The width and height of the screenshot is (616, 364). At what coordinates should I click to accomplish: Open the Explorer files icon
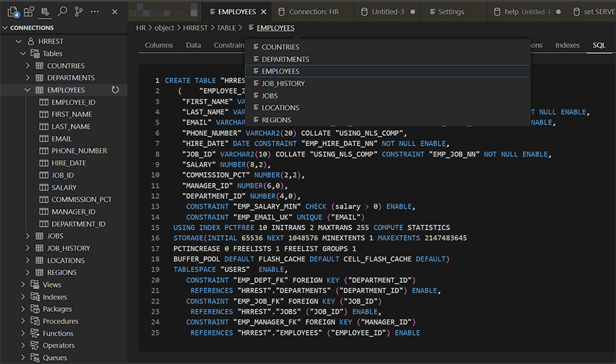tap(12, 12)
